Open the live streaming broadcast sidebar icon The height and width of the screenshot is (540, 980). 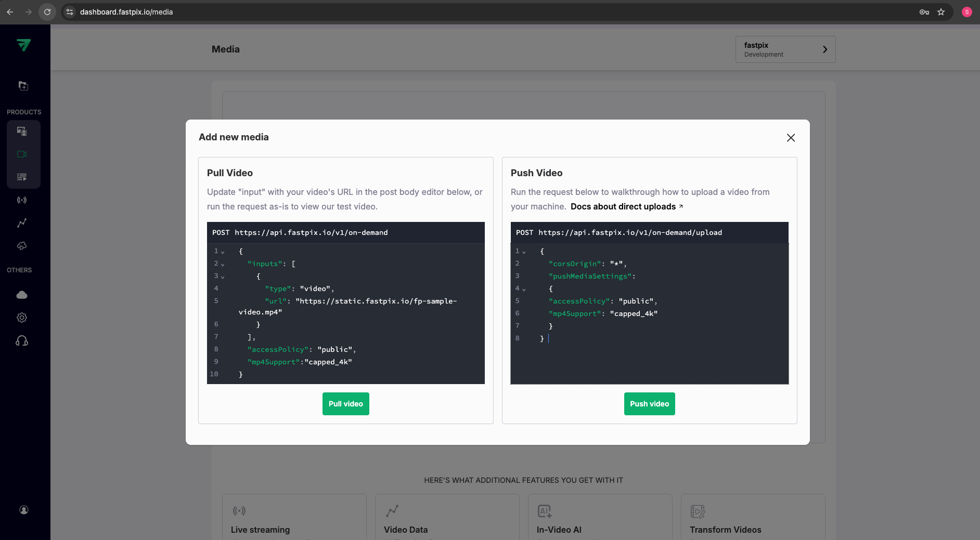pyautogui.click(x=22, y=200)
